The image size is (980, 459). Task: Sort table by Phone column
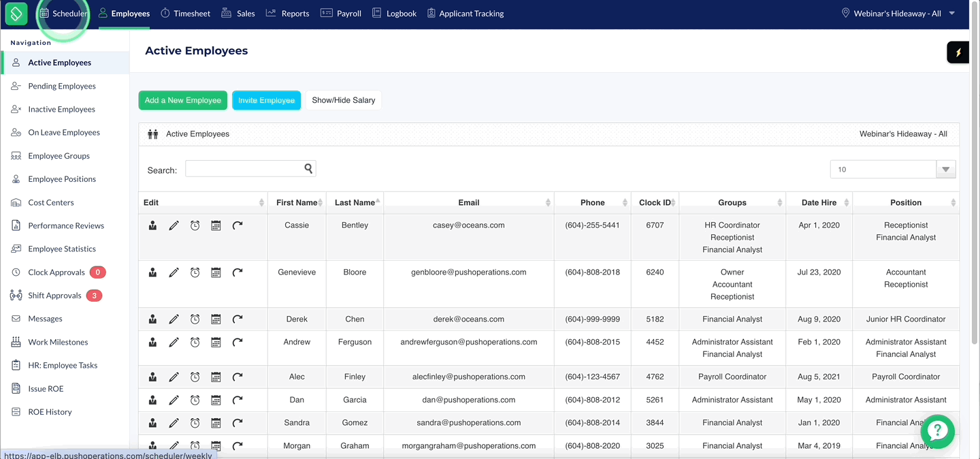[x=593, y=202]
